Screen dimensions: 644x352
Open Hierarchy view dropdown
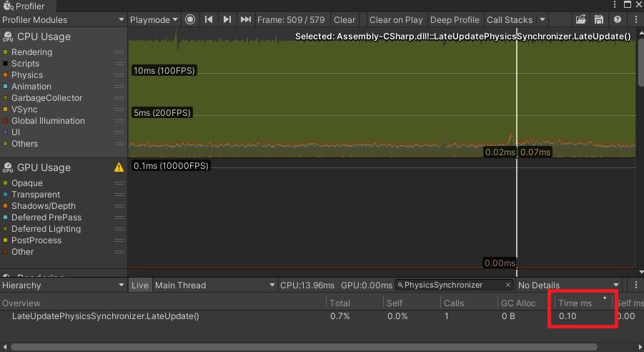click(63, 285)
